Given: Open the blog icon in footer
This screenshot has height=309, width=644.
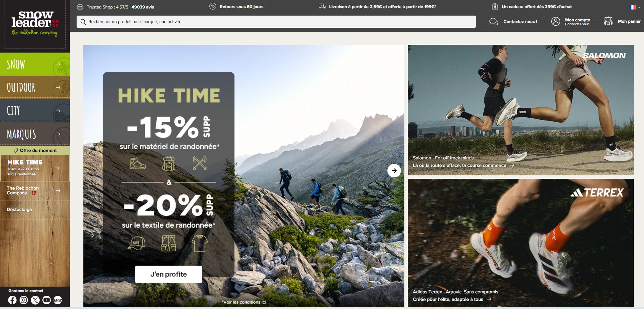Looking at the screenshot, I should [x=58, y=300].
